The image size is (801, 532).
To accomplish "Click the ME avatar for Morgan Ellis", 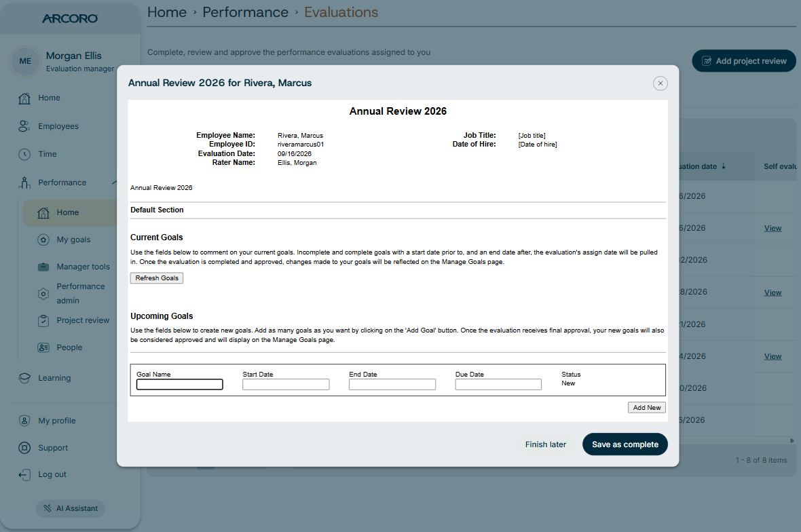I will pos(25,61).
